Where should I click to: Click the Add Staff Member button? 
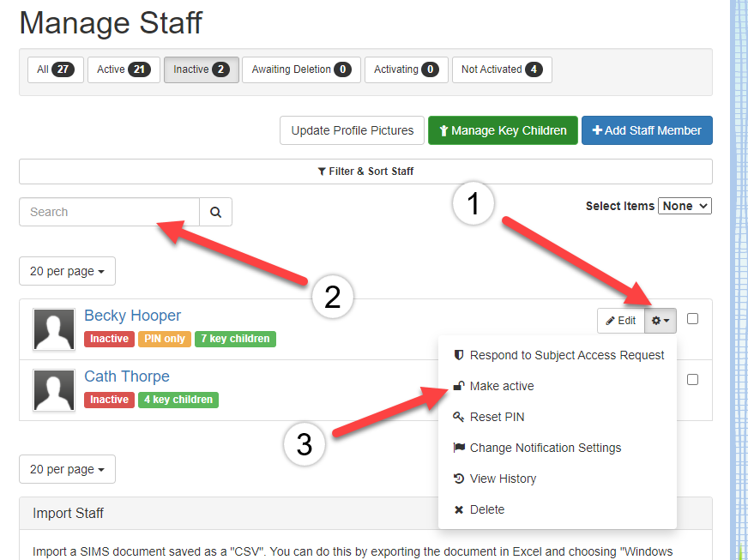(x=647, y=130)
